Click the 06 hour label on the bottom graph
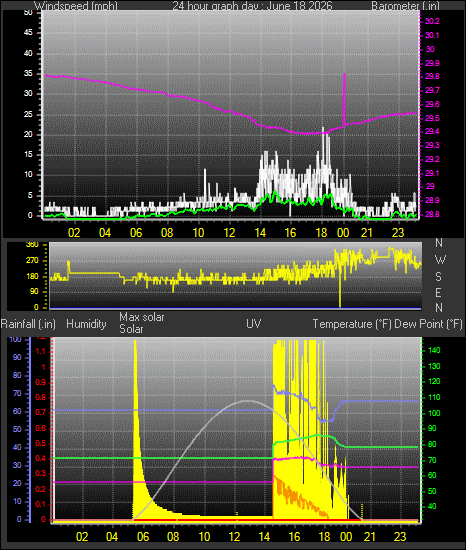This screenshot has width=466, height=550. click(x=143, y=537)
